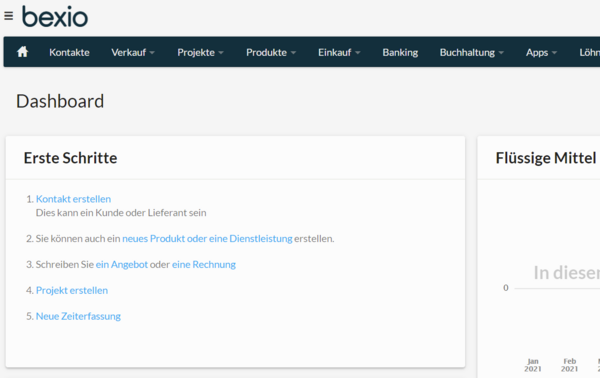600x378 pixels.
Task: Click the Neue Zeiterfassung link
Action: pos(78,316)
